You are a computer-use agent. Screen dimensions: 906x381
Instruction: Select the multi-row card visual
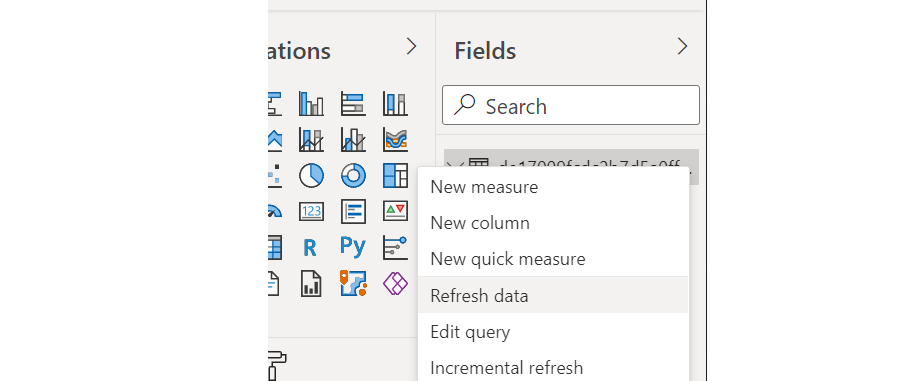353,212
